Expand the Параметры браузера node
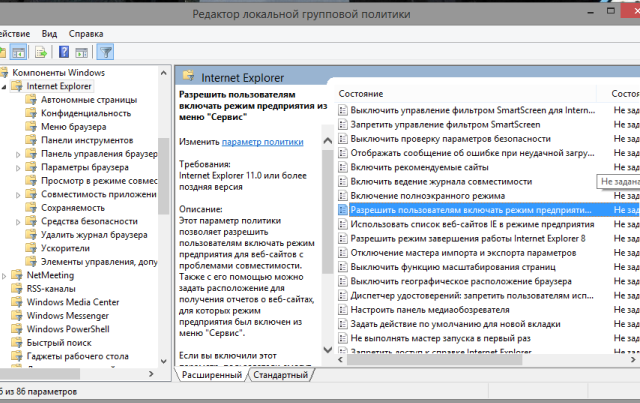Screen dimensions: 640x403 (18, 168)
